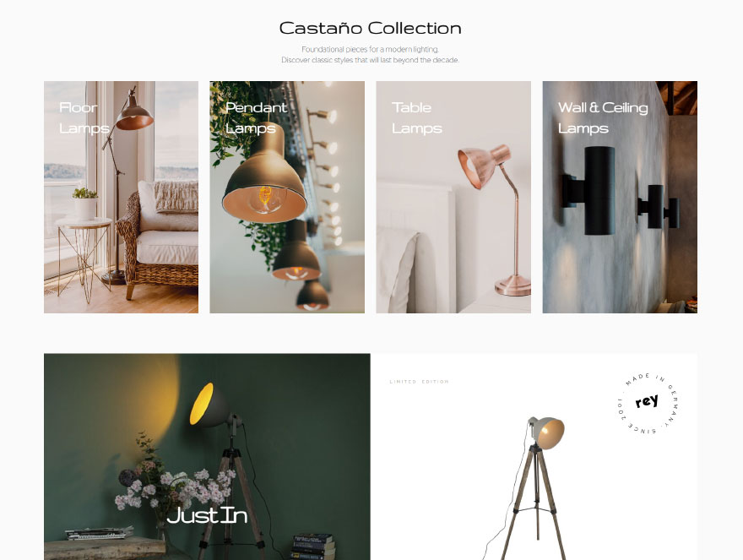This screenshot has width=743, height=560.
Task: Click the Floor Lamps title text
Action: pyautogui.click(x=84, y=118)
